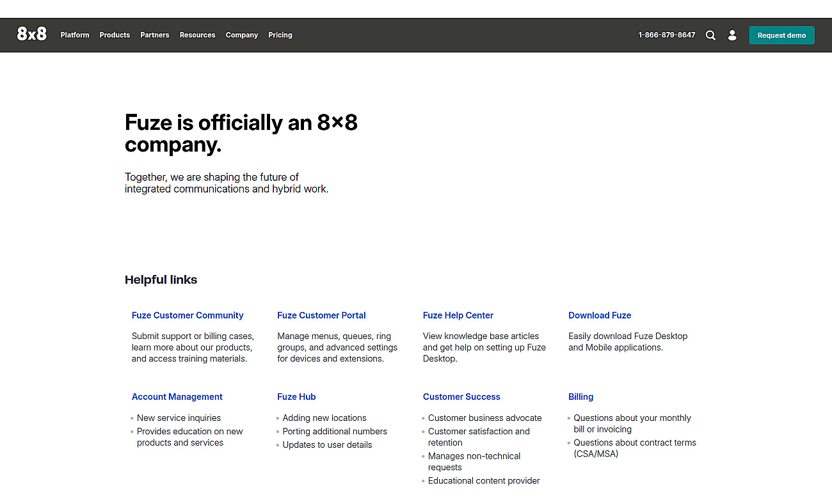Click the 'Easily download Fuze Desktop' description
This screenshot has height=504, width=832.
pyautogui.click(x=628, y=342)
